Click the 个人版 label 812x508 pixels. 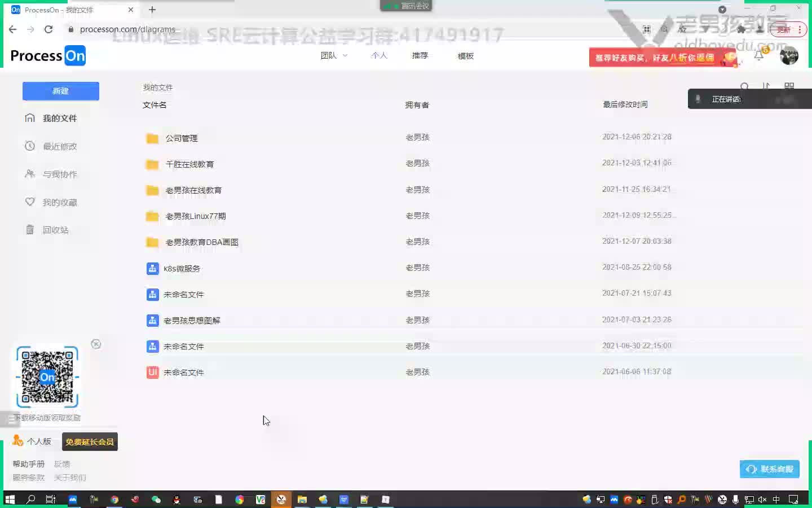[39, 441]
